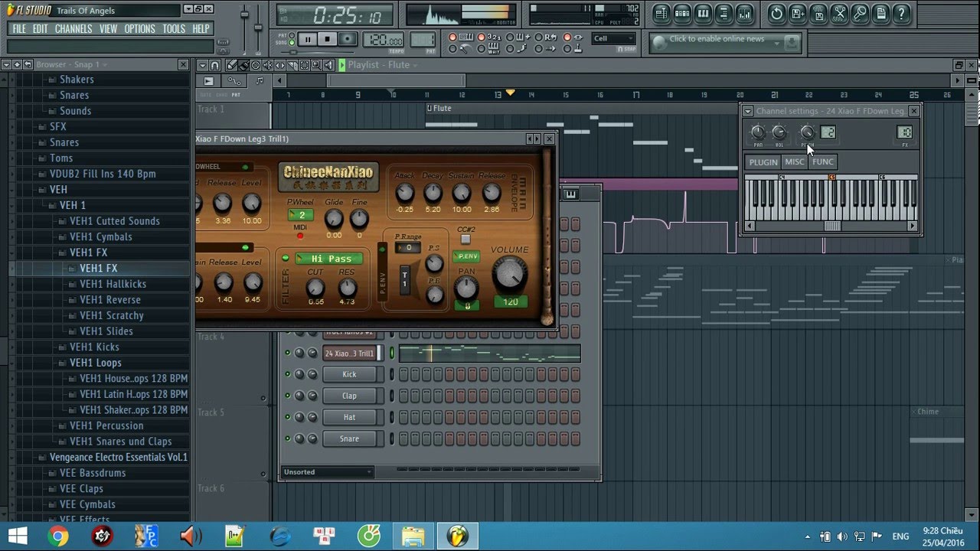Open the Piano Roll toolbar icon
The image size is (980, 551).
point(703,13)
